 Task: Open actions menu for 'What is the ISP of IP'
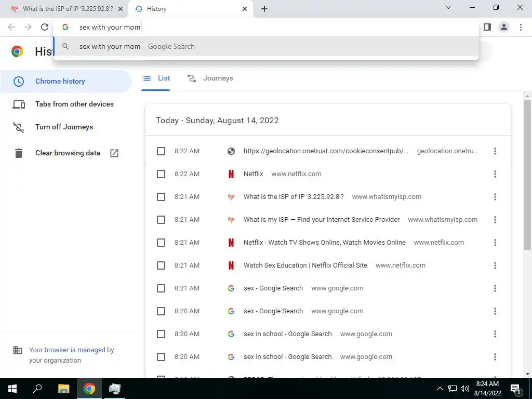pyautogui.click(x=495, y=197)
